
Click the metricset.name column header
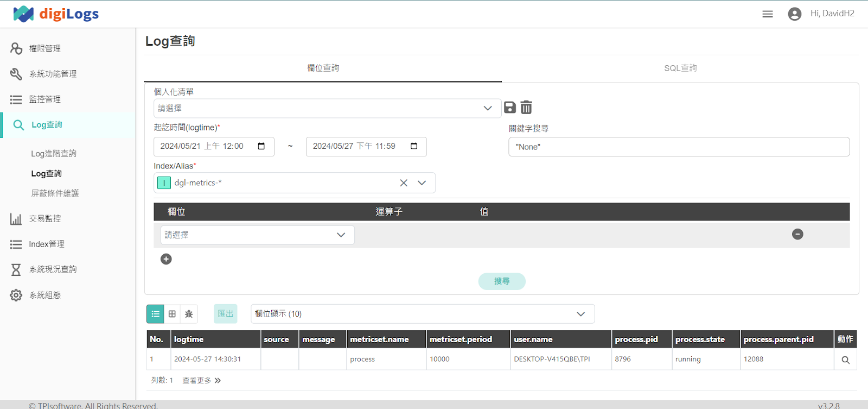pyautogui.click(x=386, y=339)
